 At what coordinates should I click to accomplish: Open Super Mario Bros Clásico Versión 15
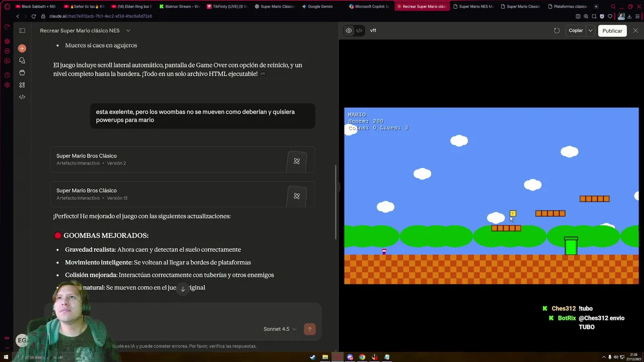[x=183, y=194]
